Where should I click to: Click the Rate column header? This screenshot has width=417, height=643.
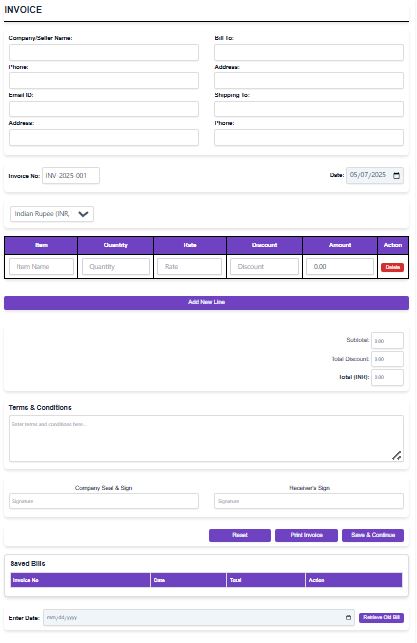(190, 245)
